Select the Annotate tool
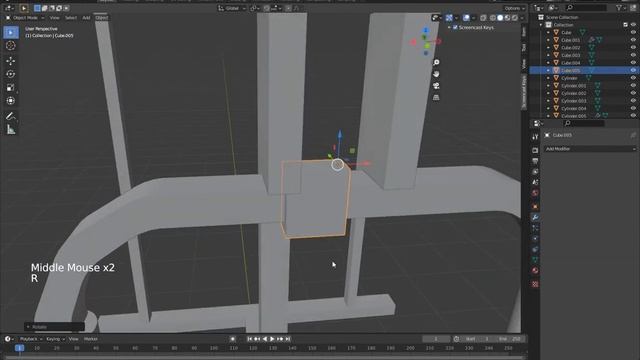 coord(11,116)
